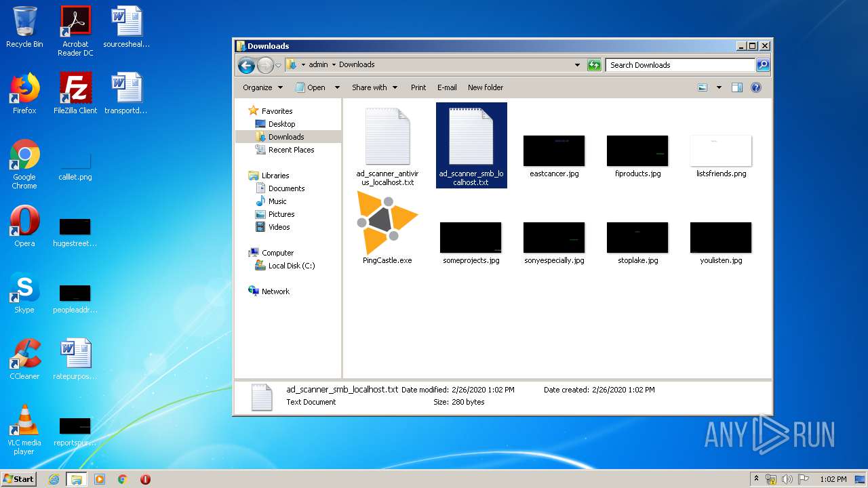Select the hugestreet image on desktop
The width and height of the screenshot is (868, 488).
75,232
